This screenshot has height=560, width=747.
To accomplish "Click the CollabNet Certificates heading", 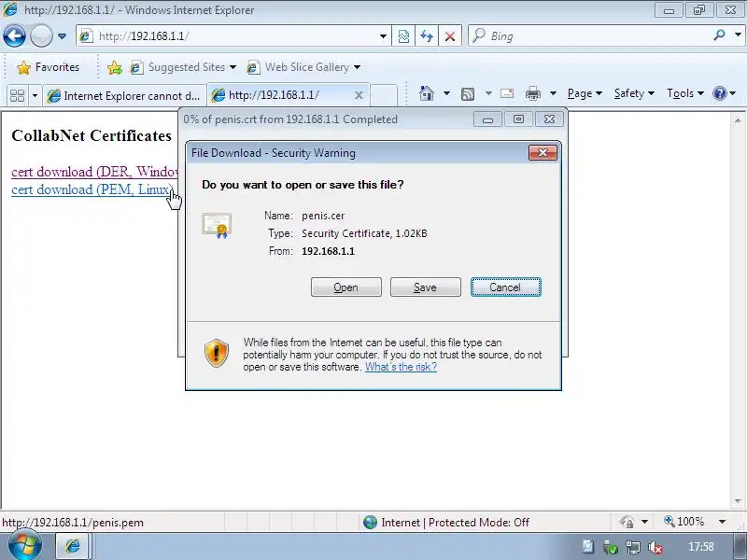I will click(x=92, y=135).
